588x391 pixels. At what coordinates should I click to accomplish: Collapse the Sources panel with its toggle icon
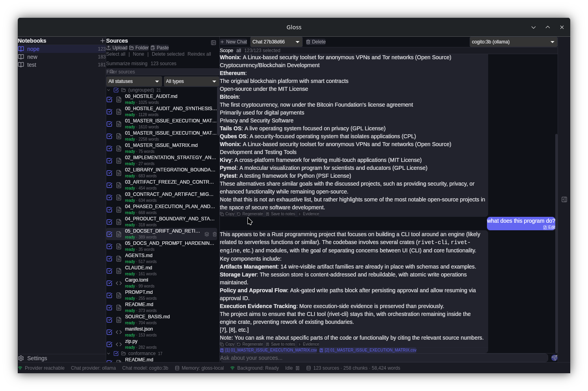coord(213,43)
